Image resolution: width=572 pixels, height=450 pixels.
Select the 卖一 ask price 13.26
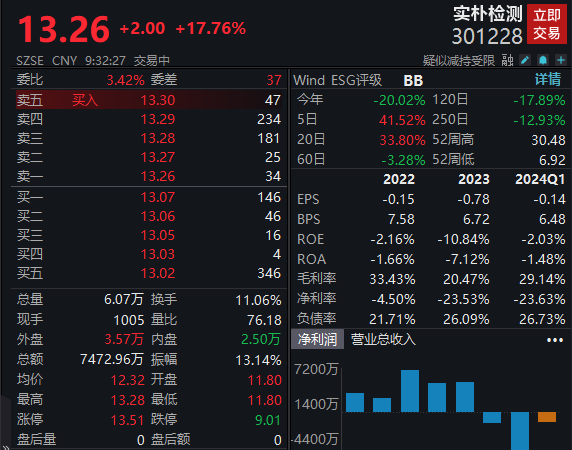point(158,176)
